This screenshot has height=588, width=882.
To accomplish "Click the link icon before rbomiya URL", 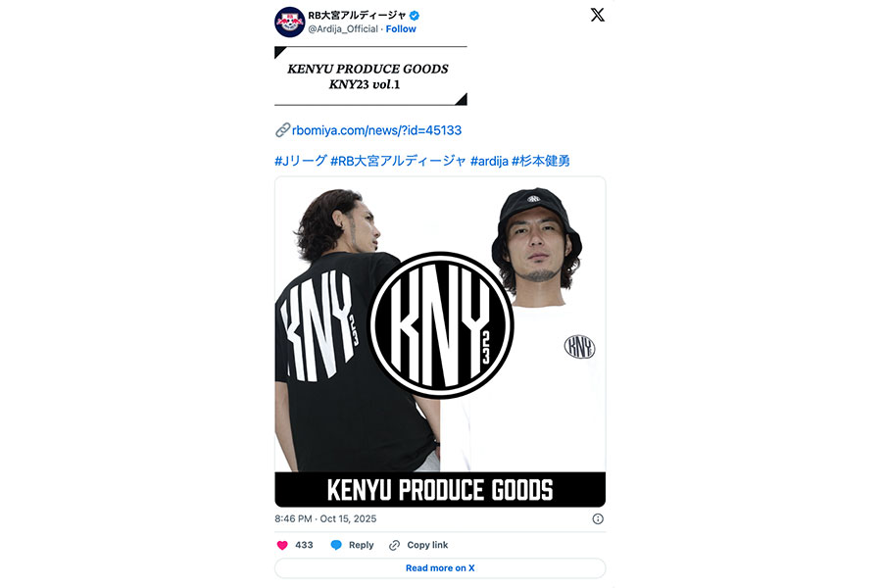I will pos(282,130).
